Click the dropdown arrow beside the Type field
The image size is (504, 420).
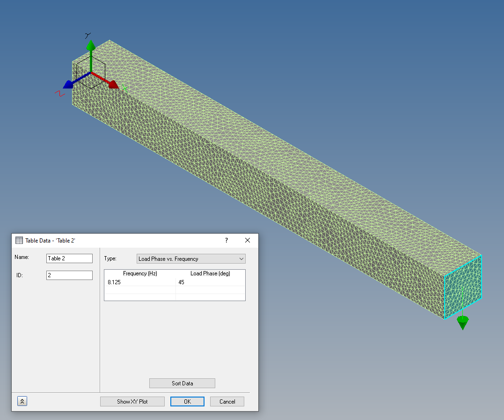[241, 258]
